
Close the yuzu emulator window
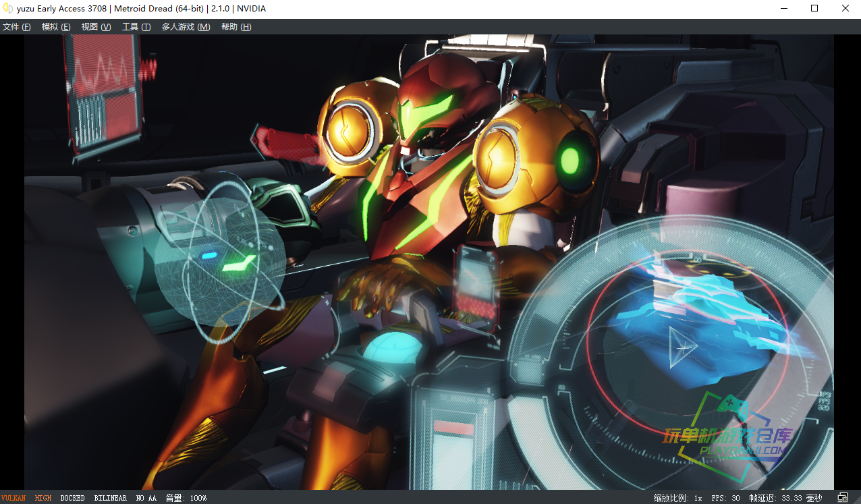click(x=845, y=9)
